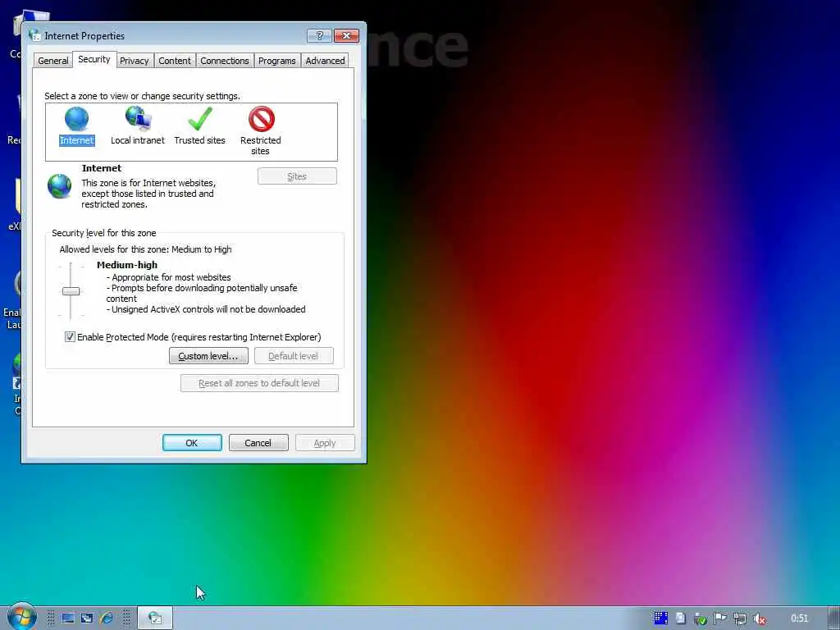Confirm with the OK button

pos(192,443)
